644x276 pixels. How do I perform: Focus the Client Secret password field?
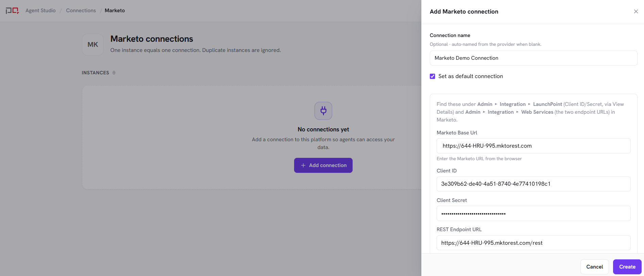click(x=533, y=214)
